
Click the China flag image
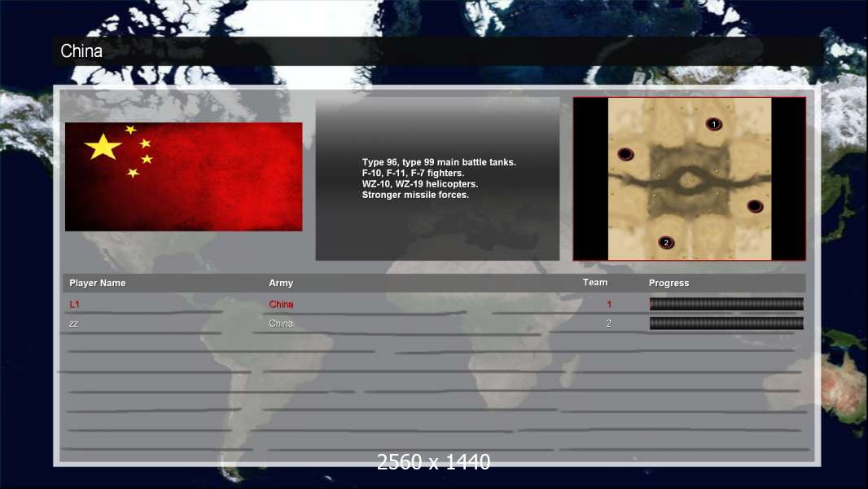click(x=184, y=177)
